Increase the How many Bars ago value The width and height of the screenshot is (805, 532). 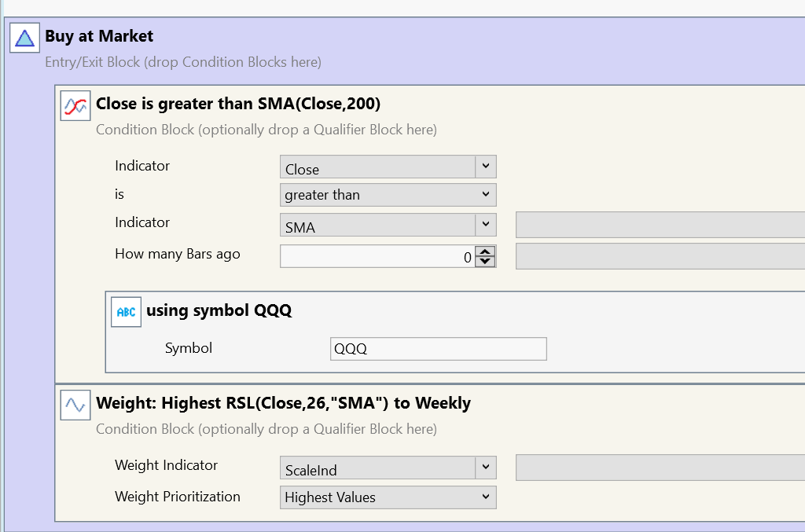(486, 251)
